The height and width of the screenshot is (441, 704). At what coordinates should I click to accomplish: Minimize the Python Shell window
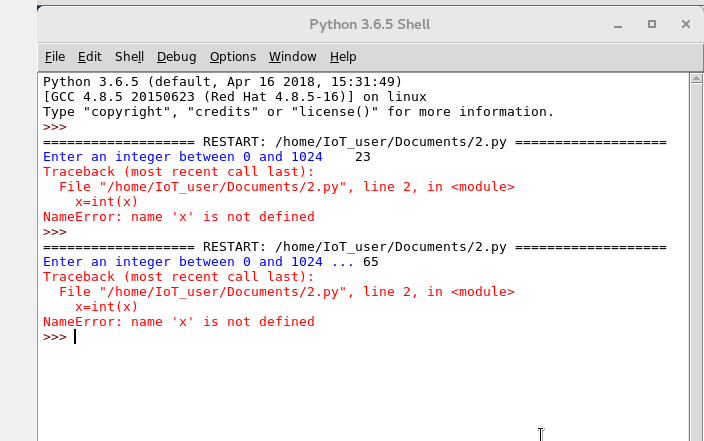(621, 23)
